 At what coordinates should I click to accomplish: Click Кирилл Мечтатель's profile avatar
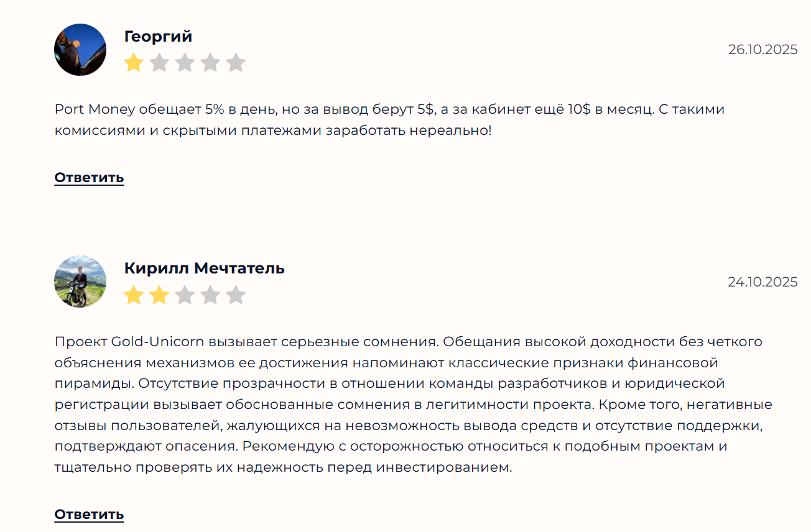[x=80, y=282]
